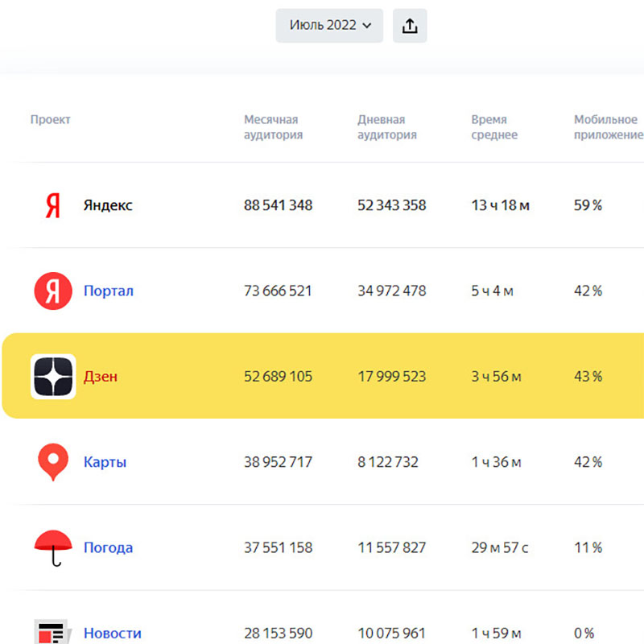Sort by Дневная аудитория column header
The width and height of the screenshot is (644, 644).
pos(386,127)
